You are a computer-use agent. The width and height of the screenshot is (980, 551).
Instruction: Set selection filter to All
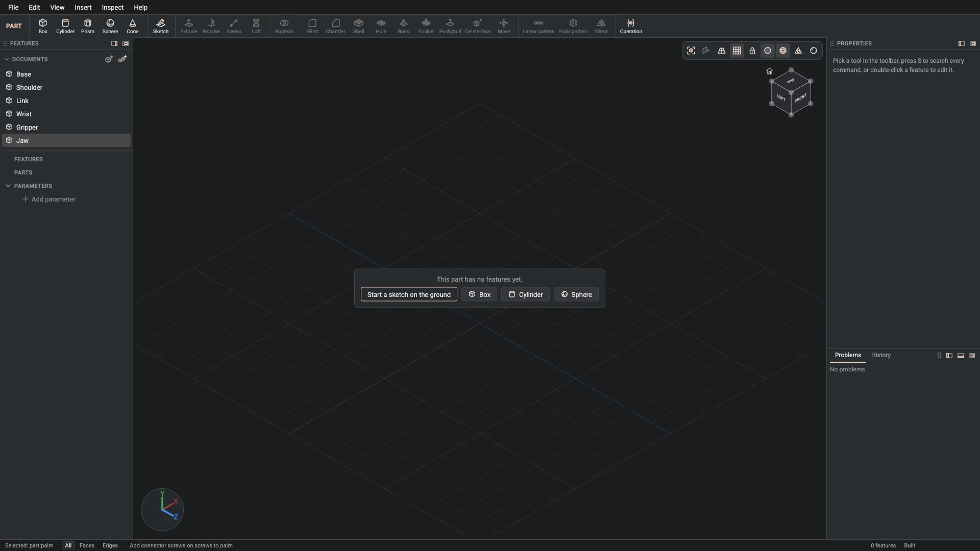[68, 545]
